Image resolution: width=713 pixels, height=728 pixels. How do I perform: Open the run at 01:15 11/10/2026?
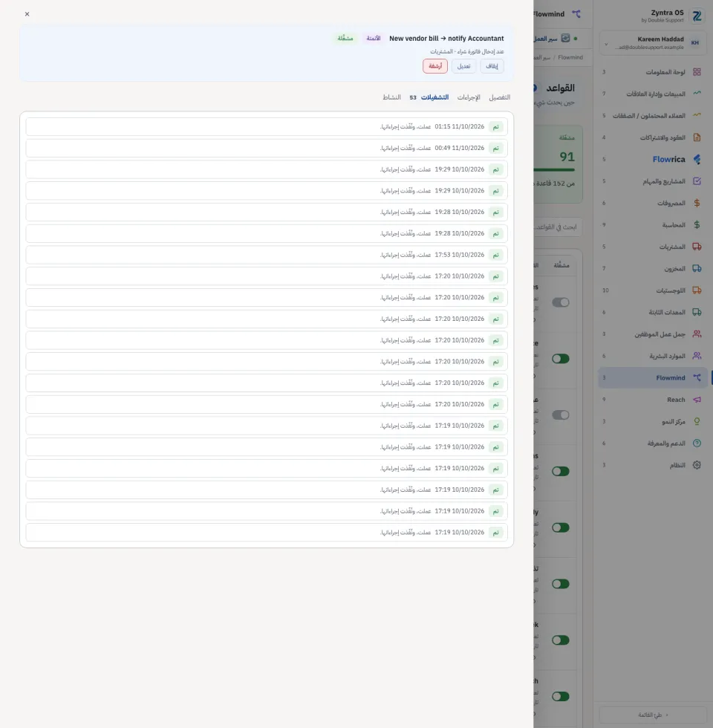click(x=267, y=127)
